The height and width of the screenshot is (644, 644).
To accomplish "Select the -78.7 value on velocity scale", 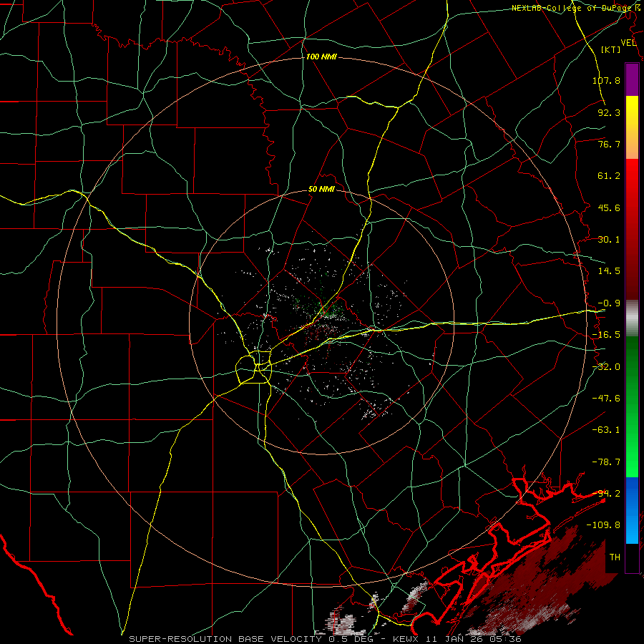I will coord(606,462).
